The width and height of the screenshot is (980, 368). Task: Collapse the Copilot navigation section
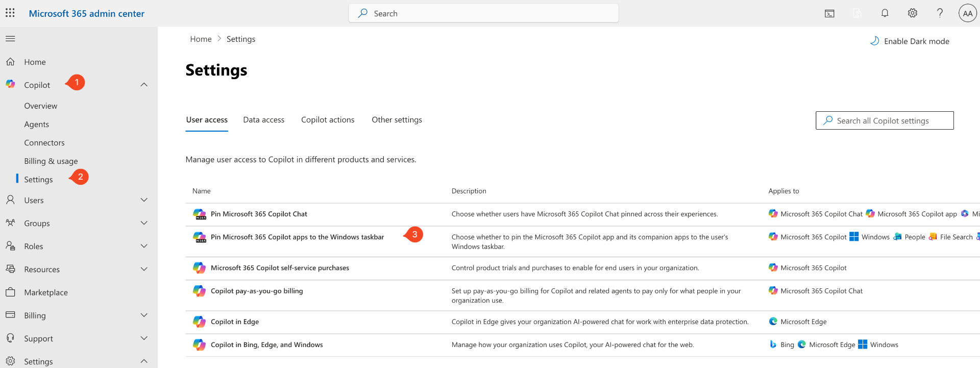(144, 85)
